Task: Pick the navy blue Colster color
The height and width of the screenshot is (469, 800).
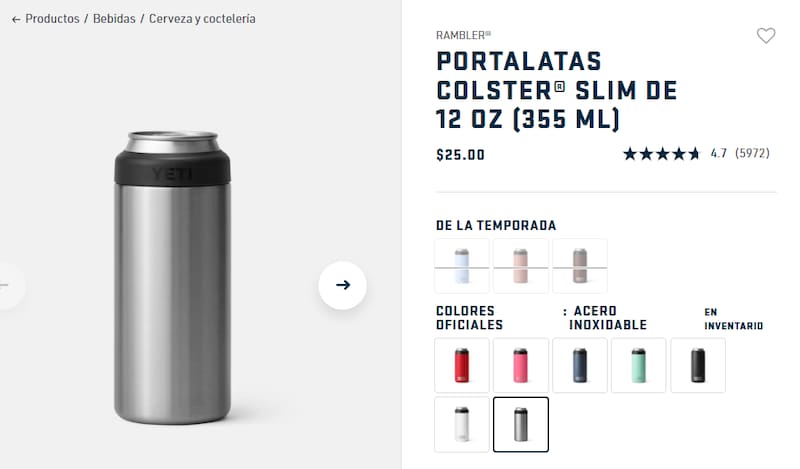Action: [580, 365]
